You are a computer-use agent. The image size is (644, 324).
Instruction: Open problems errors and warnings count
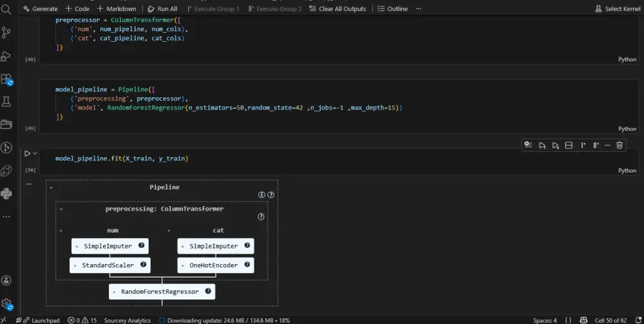(82, 320)
